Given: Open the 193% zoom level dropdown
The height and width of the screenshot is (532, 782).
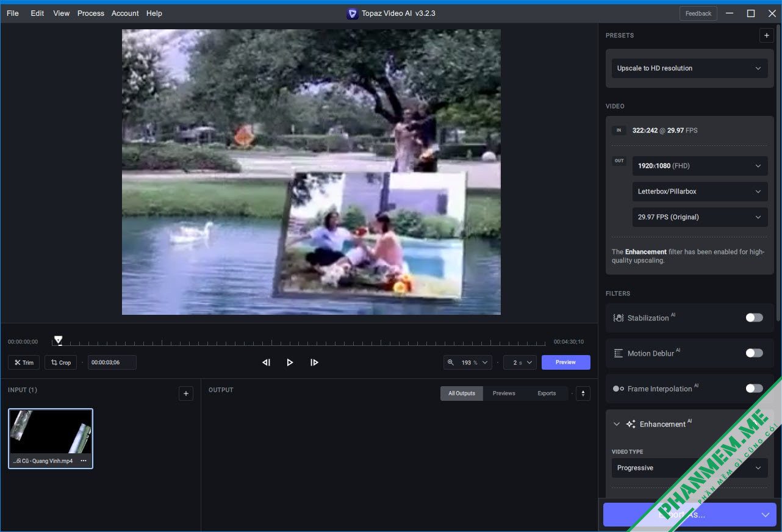Looking at the screenshot, I should (x=468, y=362).
